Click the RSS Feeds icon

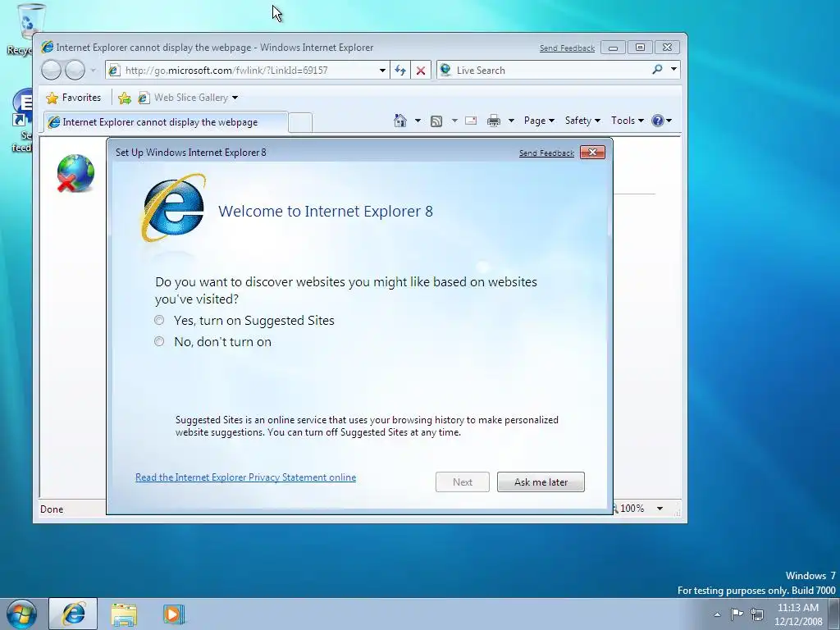point(436,121)
